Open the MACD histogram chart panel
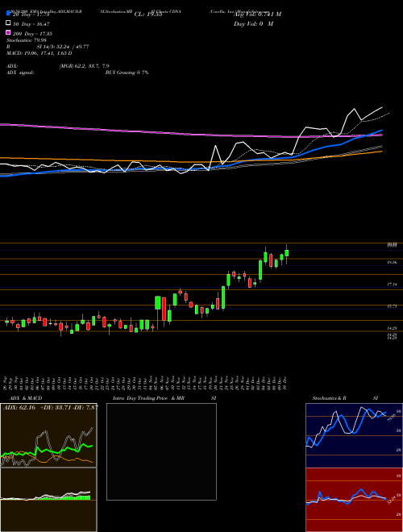Screen dimensions: 403x532 pos(48,500)
